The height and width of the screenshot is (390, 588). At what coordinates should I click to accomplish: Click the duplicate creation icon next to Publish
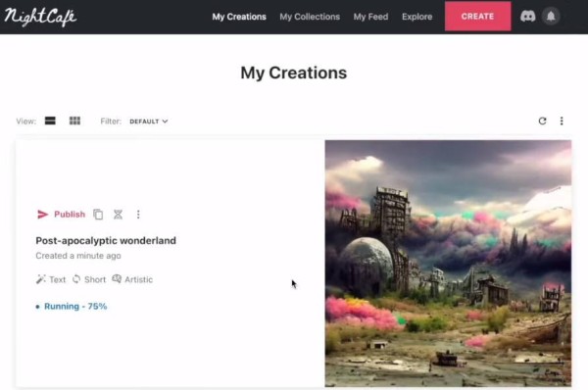click(x=98, y=215)
